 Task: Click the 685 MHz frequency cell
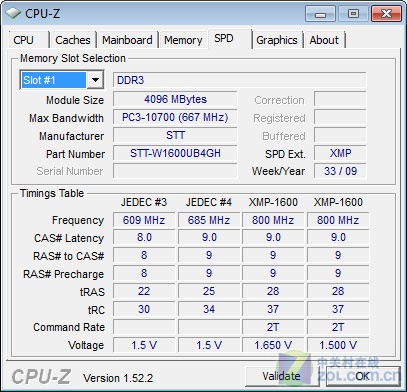point(209,220)
